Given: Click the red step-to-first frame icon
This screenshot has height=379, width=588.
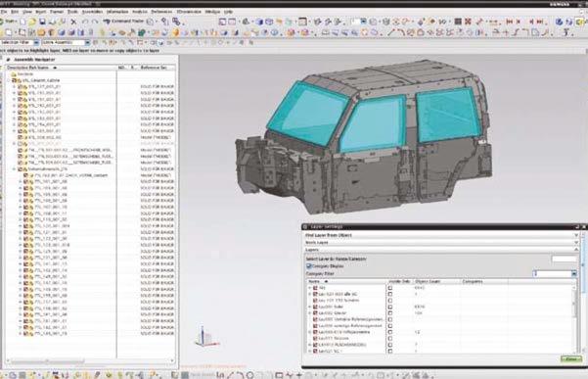Looking at the screenshot, I should (510, 22).
